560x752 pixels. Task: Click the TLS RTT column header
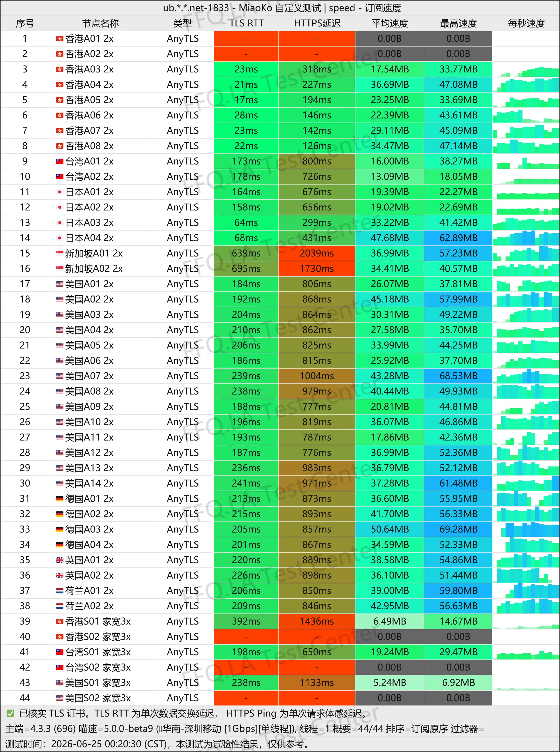247,24
